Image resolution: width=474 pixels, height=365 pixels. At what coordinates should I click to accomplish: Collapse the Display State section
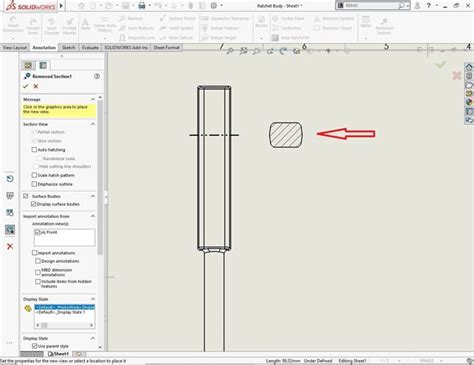(93, 299)
